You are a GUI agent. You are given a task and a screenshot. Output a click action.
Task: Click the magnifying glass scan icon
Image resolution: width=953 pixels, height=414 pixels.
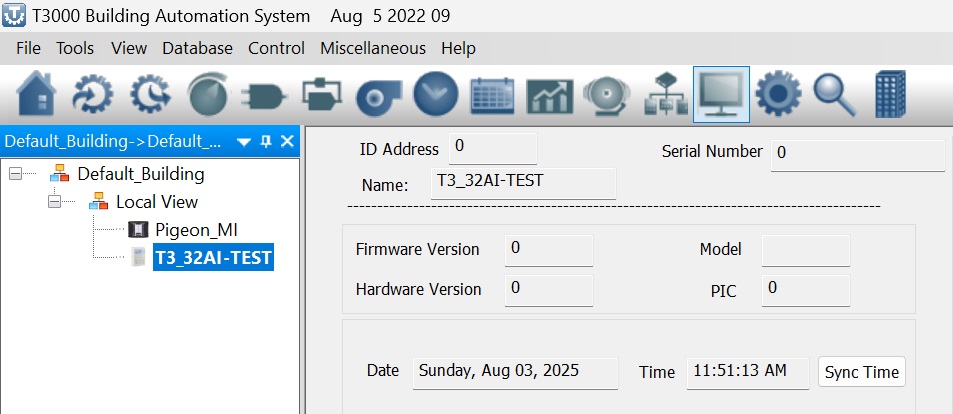click(x=834, y=95)
